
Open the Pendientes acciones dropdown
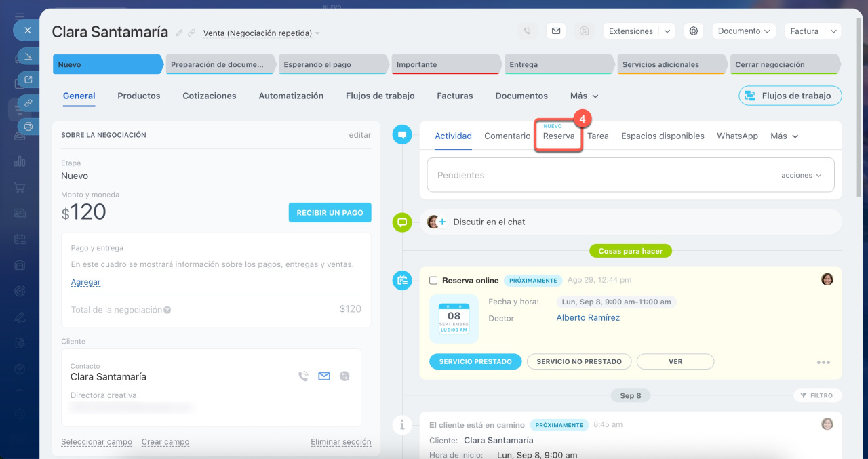[801, 175]
